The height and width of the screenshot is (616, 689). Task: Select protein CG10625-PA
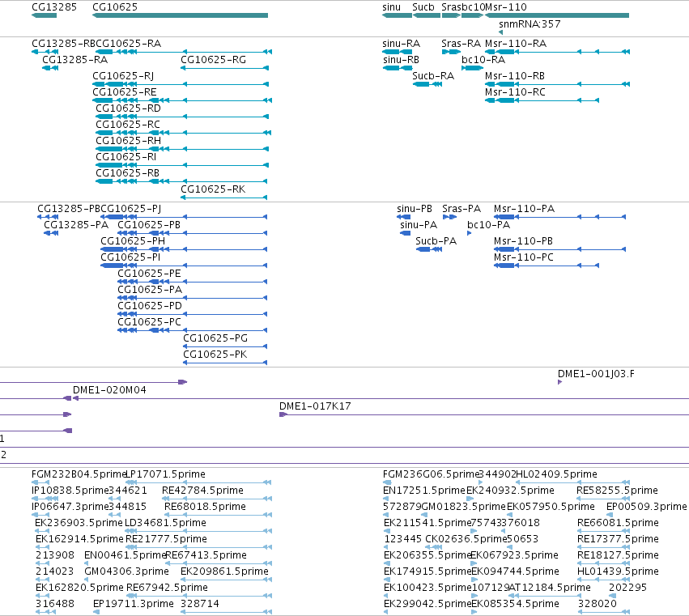192,299
